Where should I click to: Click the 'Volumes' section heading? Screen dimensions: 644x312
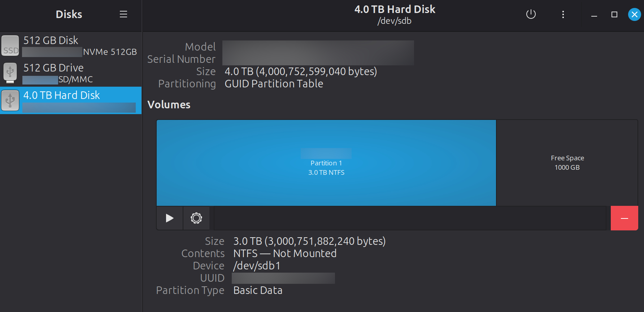pyautogui.click(x=169, y=105)
